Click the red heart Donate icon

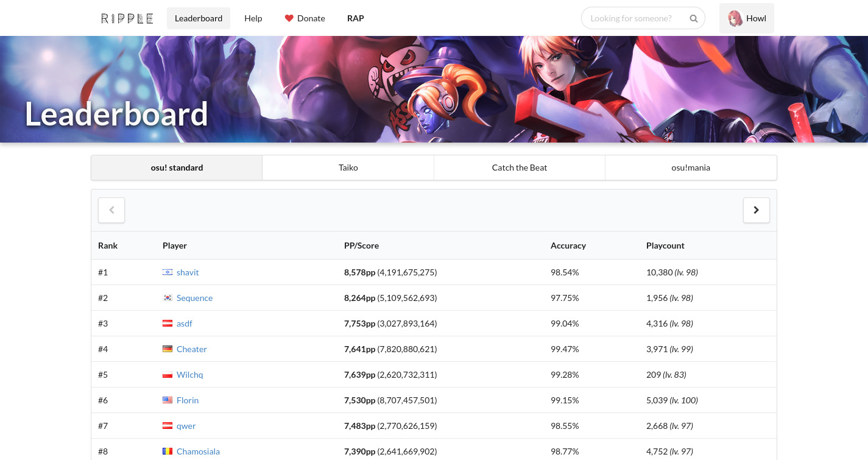click(289, 18)
